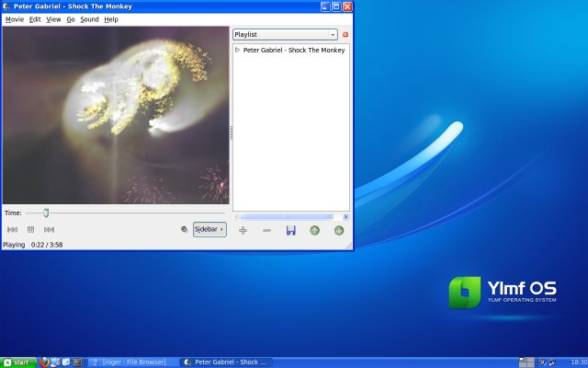Click the playlist horizontal scrollbar

[290, 217]
